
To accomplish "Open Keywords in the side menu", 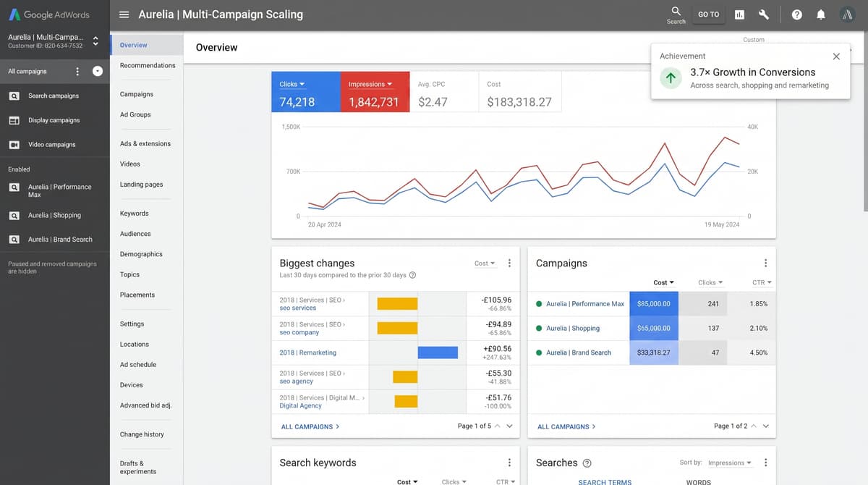I will pos(135,214).
